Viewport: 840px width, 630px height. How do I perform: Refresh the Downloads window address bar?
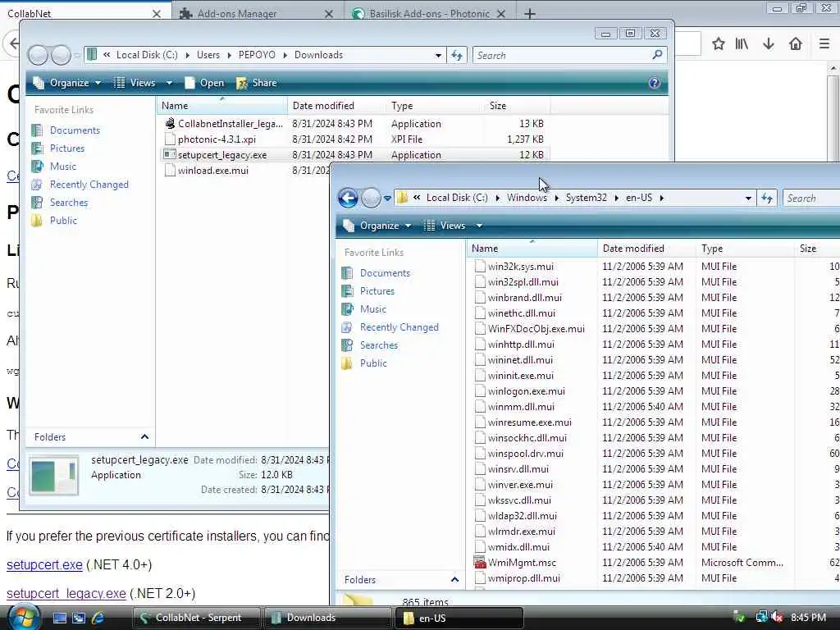coord(457,55)
